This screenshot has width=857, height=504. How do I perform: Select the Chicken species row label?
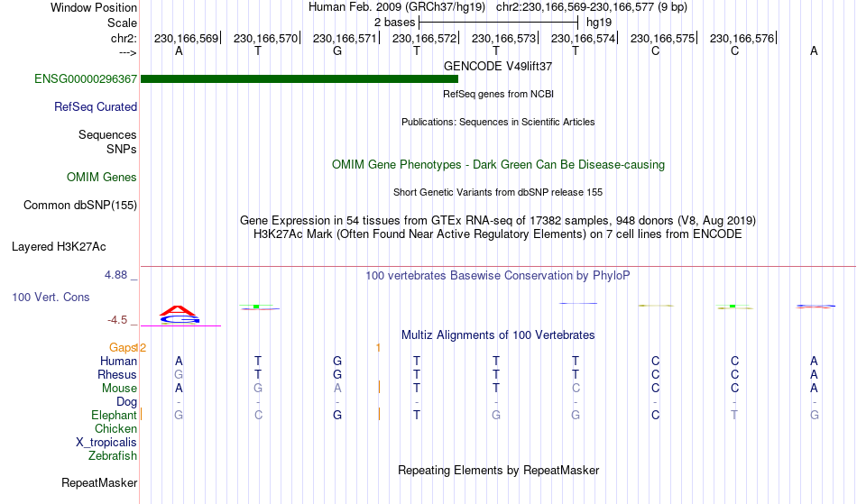coord(115,428)
